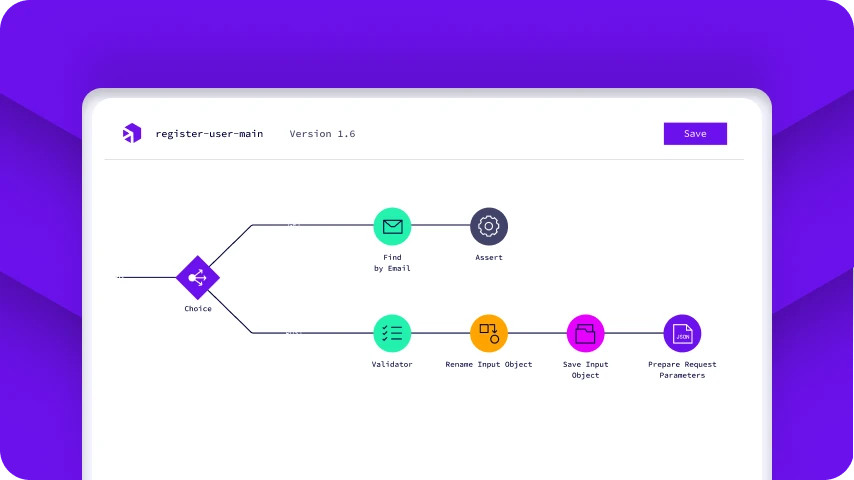Select the magenta Save Input Object icon
This screenshot has width=854, height=480.
[585, 333]
